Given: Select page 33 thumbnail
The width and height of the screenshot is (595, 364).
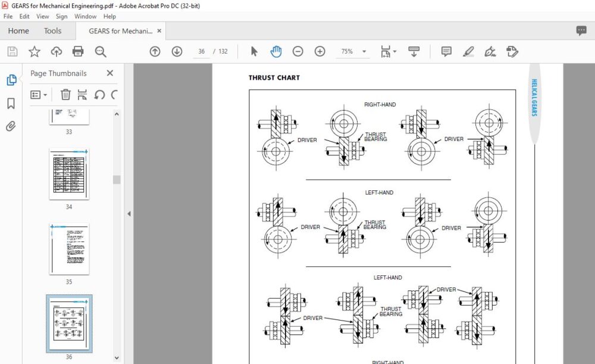Looking at the screenshot, I should coord(69,117).
